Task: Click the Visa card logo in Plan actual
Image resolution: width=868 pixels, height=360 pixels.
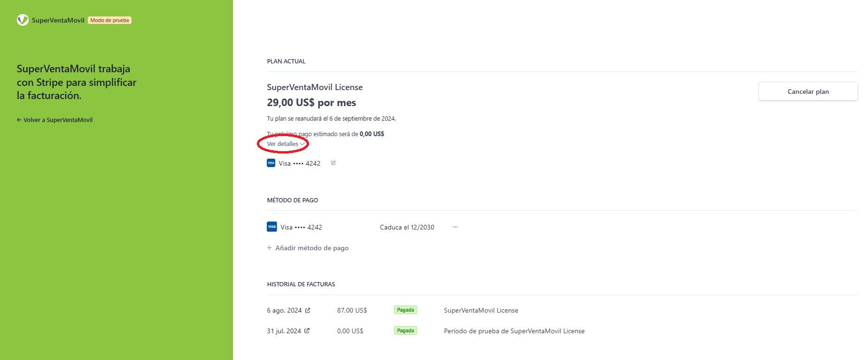Action: [271, 163]
